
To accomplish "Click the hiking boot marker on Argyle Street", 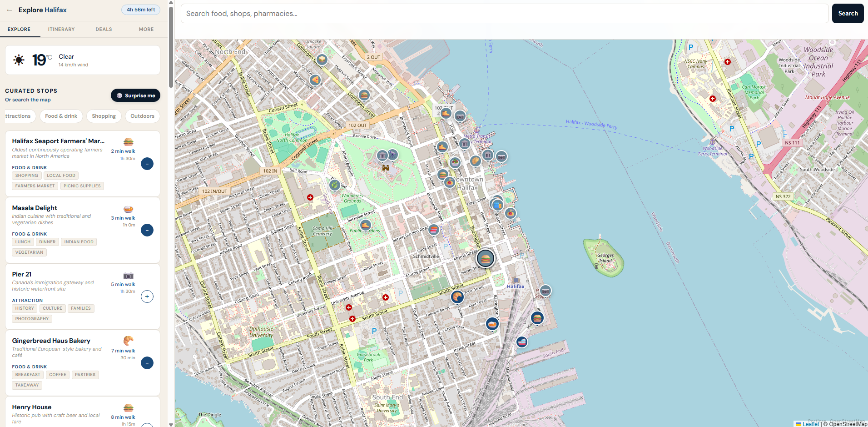I will (442, 147).
